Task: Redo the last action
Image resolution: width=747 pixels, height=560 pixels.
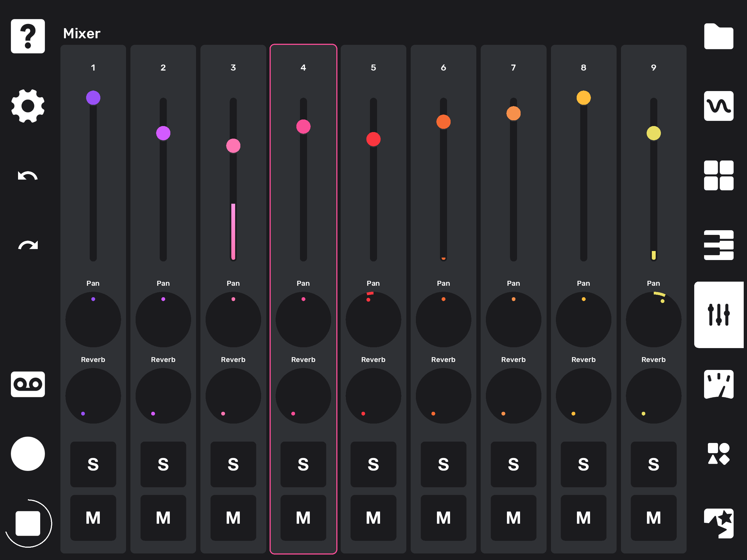Action: [x=28, y=245]
